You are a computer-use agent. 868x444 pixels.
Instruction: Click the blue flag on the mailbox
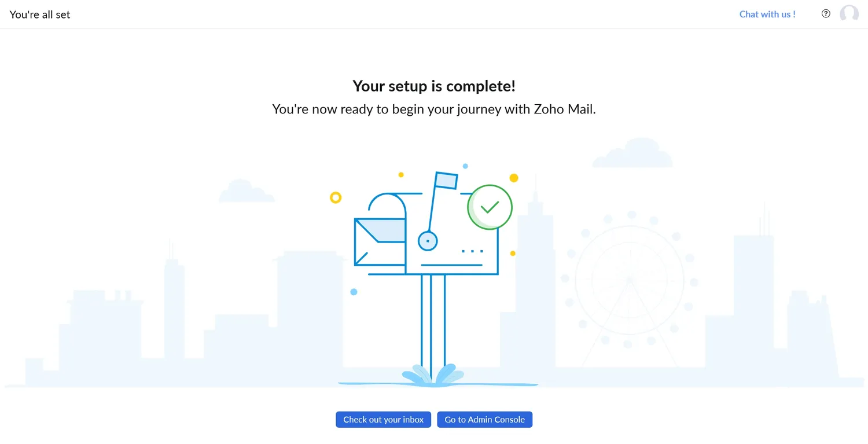[x=446, y=181]
